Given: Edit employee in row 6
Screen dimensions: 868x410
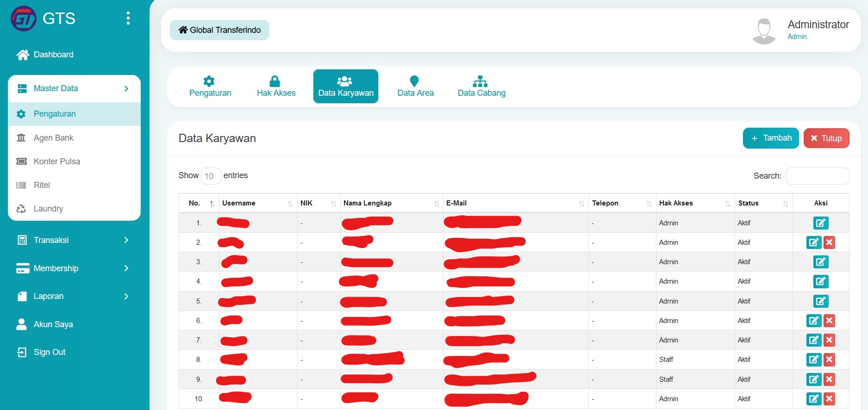Looking at the screenshot, I should [814, 321].
